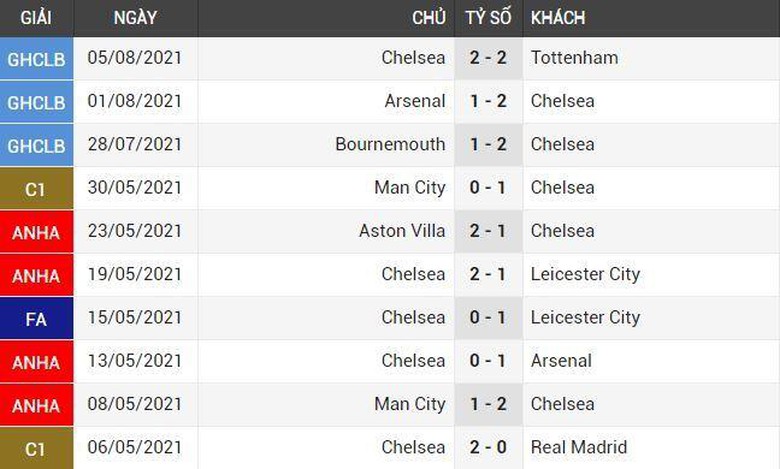This screenshot has height=469, width=780.
Task: Click the GHCLB badge dated 05/08/2021
Action: coord(36,59)
